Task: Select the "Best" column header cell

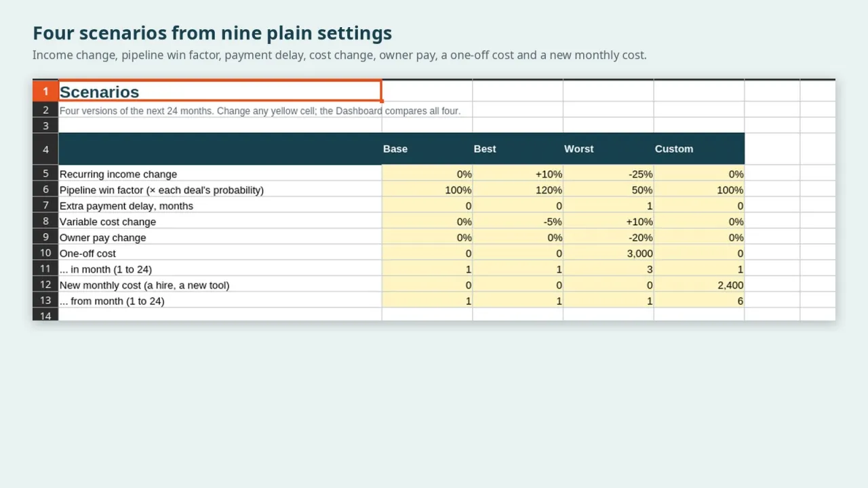Action: [518, 148]
